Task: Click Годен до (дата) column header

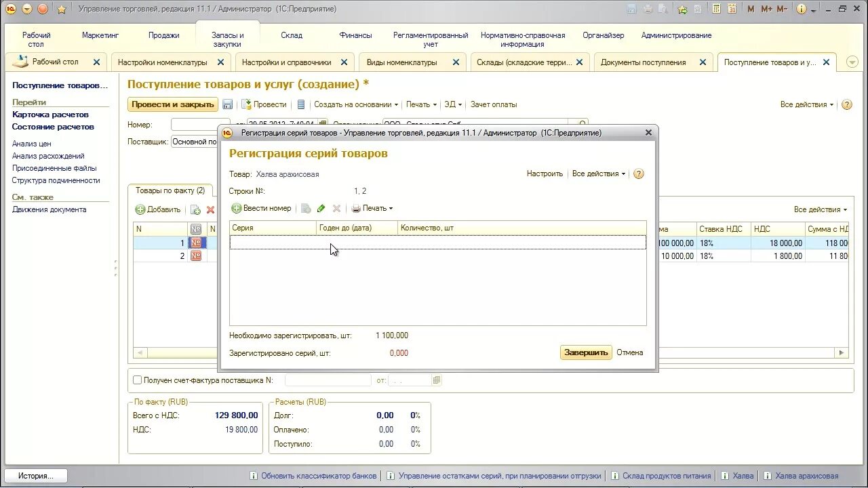Action: pos(357,228)
